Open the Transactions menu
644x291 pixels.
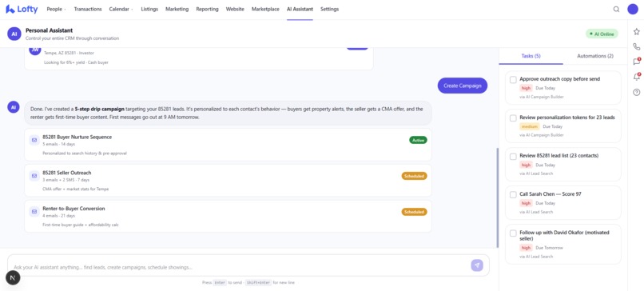pyautogui.click(x=88, y=9)
